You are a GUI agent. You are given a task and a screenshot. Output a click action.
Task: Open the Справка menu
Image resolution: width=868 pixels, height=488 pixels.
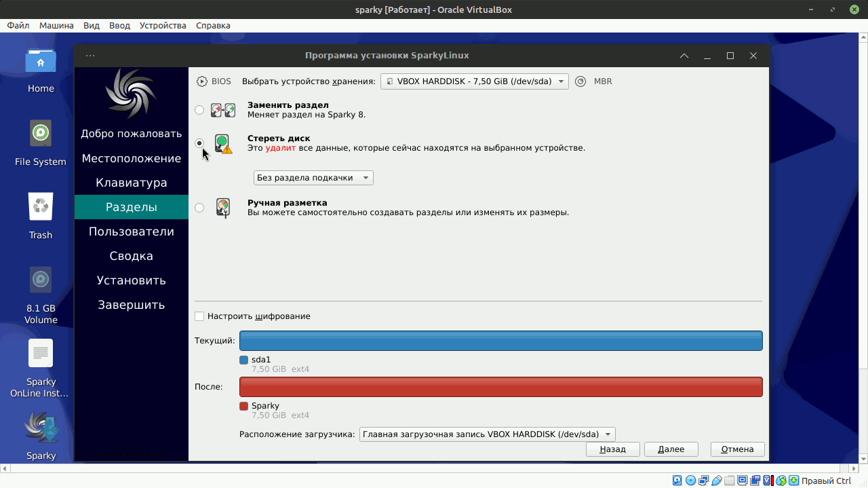click(x=213, y=26)
